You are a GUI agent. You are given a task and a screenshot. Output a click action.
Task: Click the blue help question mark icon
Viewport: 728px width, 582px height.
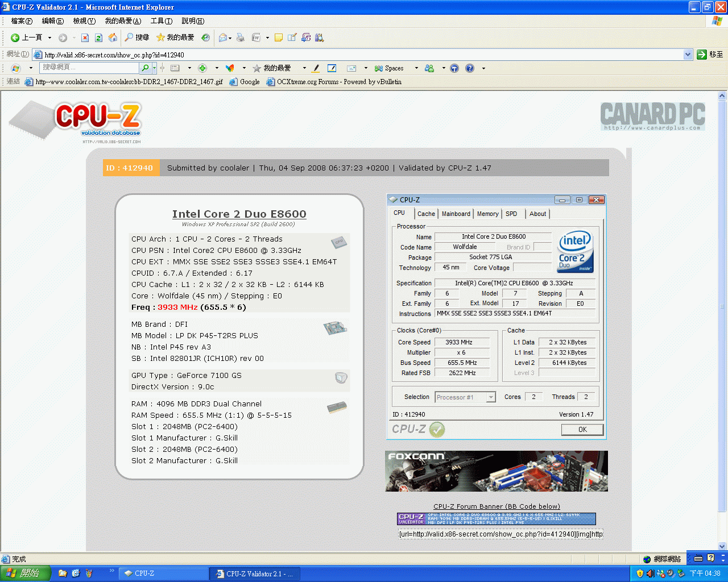click(x=469, y=68)
